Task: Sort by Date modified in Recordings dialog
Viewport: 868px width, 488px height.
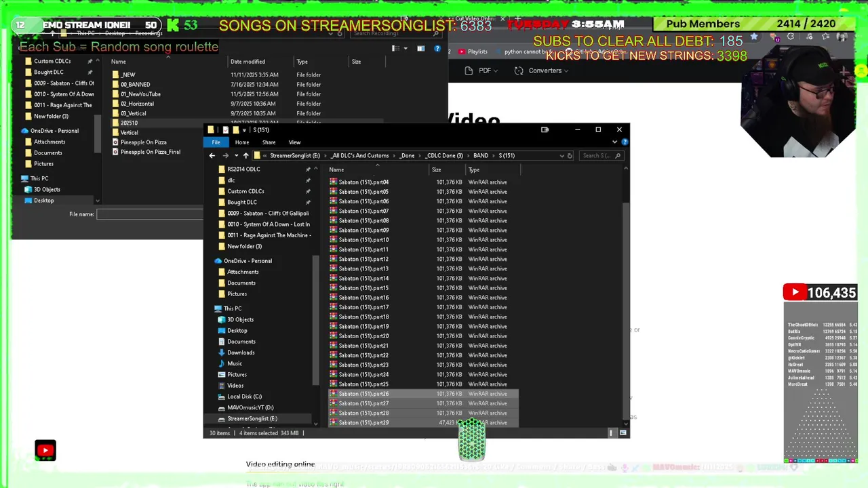Action: coord(260,62)
